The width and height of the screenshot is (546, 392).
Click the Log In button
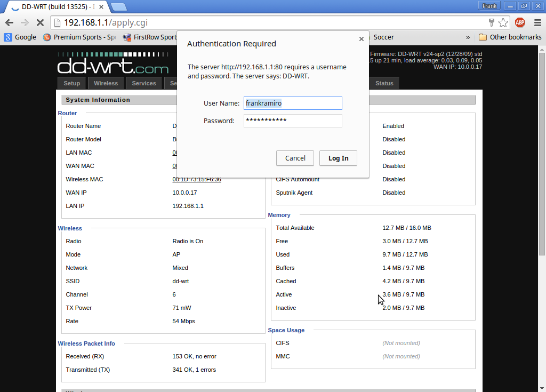coord(338,158)
